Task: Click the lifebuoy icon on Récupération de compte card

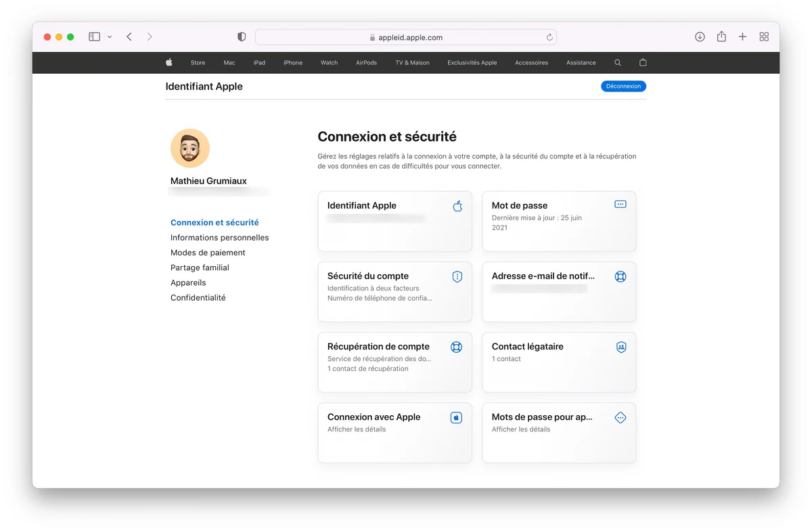Action: (457, 347)
